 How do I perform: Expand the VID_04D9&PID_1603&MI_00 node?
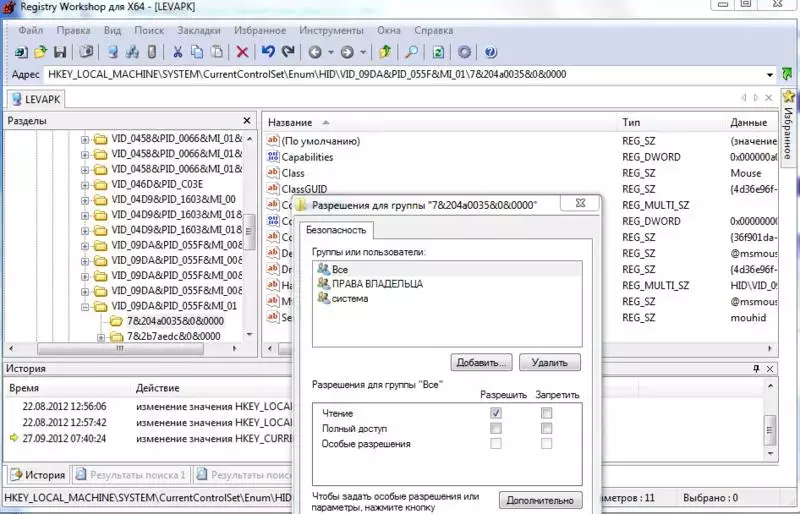(x=85, y=200)
